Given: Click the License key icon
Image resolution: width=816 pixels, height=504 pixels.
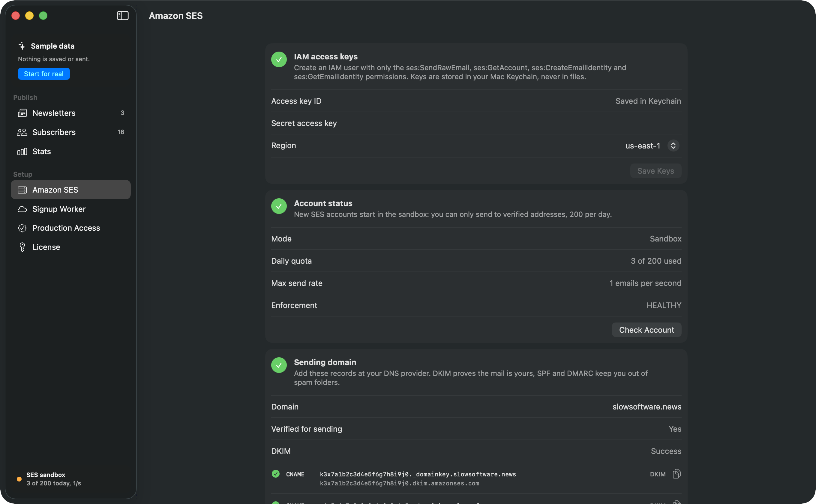Looking at the screenshot, I should (22, 247).
